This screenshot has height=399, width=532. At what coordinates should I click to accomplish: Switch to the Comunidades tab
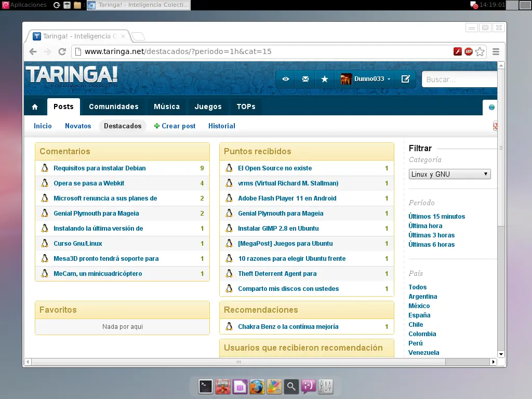pos(114,107)
